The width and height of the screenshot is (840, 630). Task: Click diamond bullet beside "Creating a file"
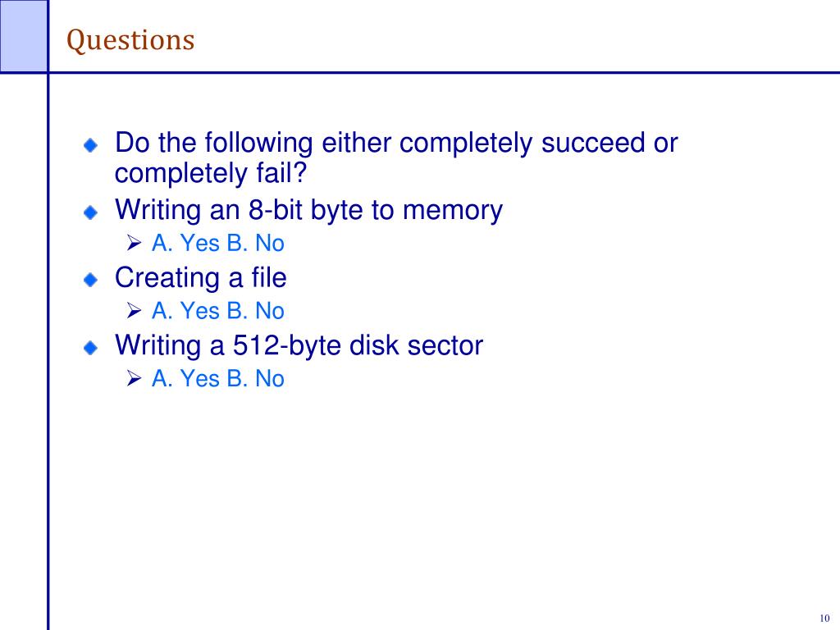tap(91, 280)
